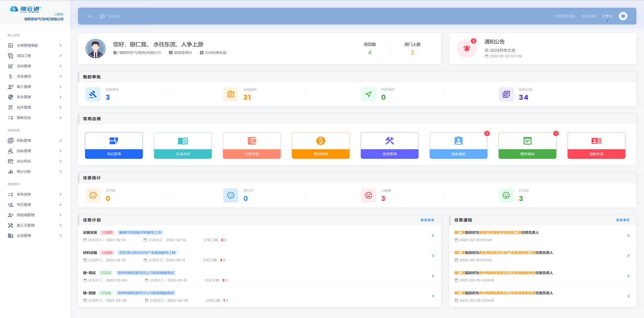This screenshot has width=644, height=318.
Task: Expand the 合同管理 sidebar menu
Action: (x=34, y=66)
